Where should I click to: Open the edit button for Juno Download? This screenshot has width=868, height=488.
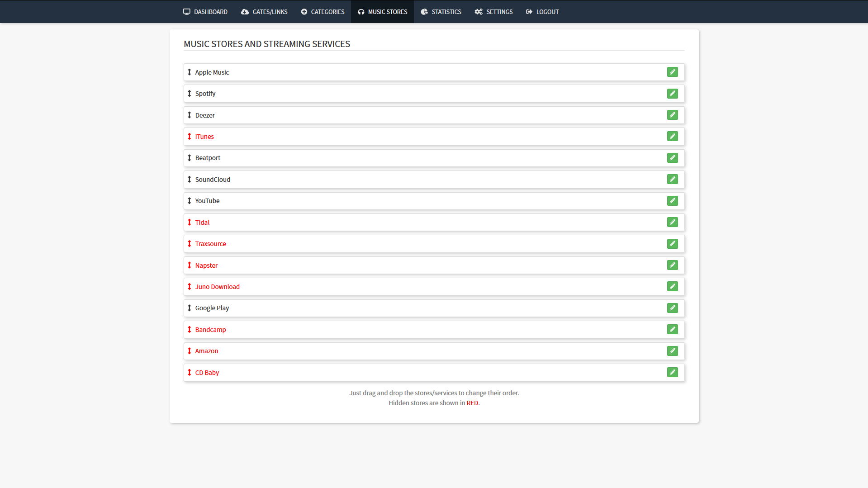coord(672,286)
